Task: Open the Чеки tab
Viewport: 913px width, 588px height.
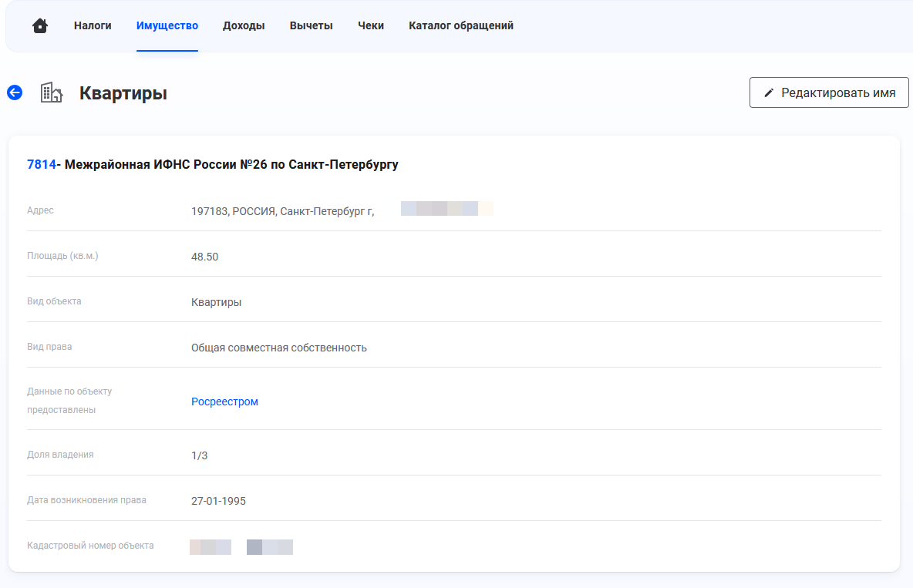Action: tap(371, 26)
